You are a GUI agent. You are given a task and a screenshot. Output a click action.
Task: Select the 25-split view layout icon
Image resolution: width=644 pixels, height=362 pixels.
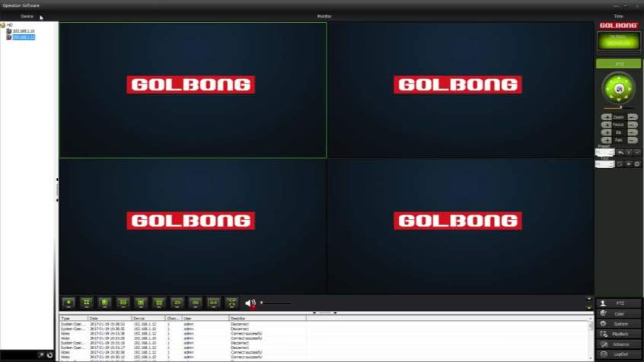[x=177, y=303]
